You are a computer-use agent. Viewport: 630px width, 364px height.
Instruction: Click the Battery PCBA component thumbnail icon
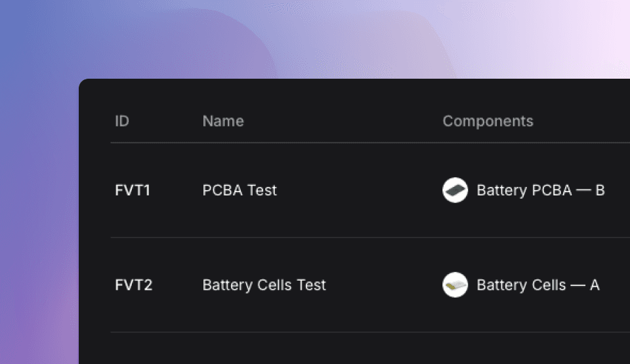pyautogui.click(x=455, y=190)
